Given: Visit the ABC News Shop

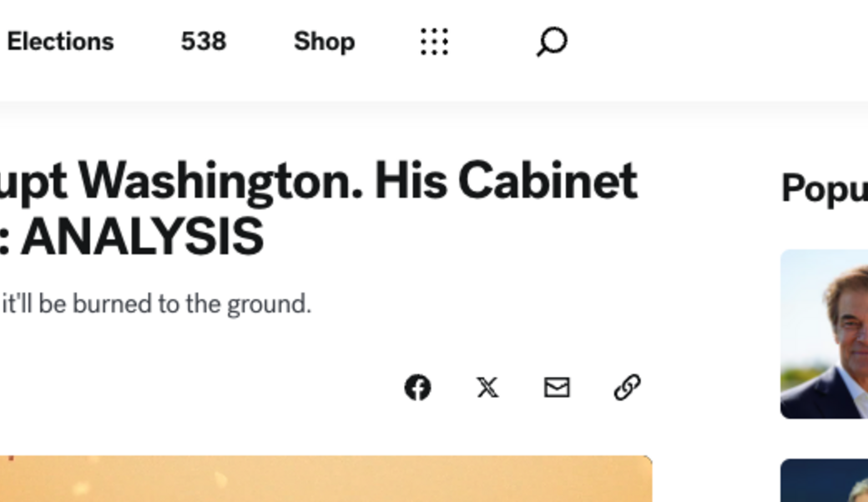Looking at the screenshot, I should click(323, 41).
